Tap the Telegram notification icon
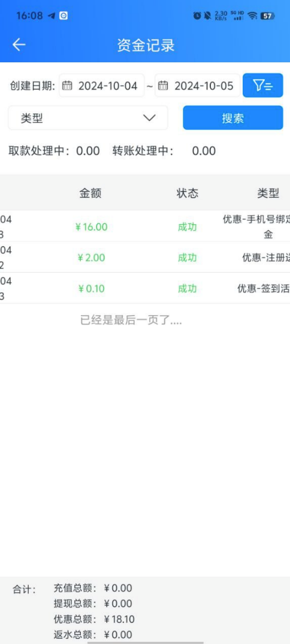This screenshot has height=644, width=290. click(52, 16)
